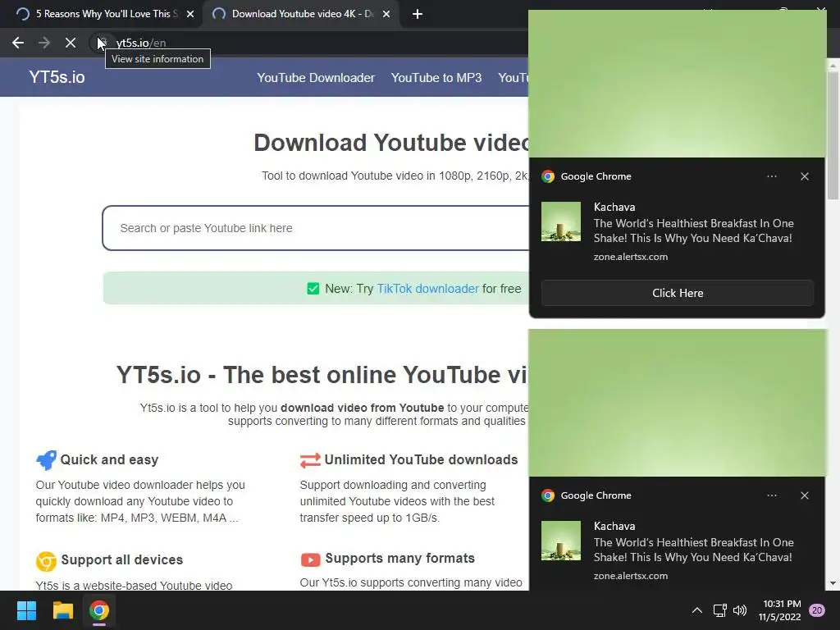The image size is (840, 630).
Task: Click the 'Quick and easy' heading text
Action: tap(109, 459)
